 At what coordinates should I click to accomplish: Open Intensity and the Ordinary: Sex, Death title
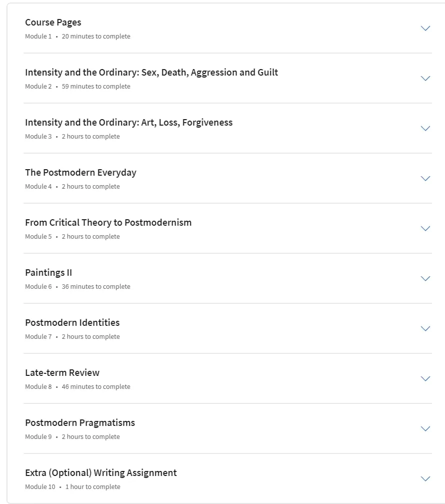click(151, 73)
